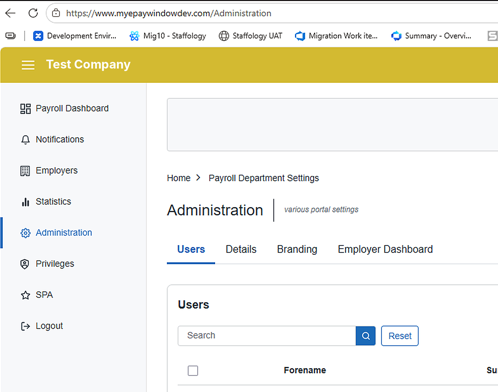This screenshot has height=392, width=498.
Task: Click the Summary - Overvi... bookmark favicon
Action: (x=396, y=36)
